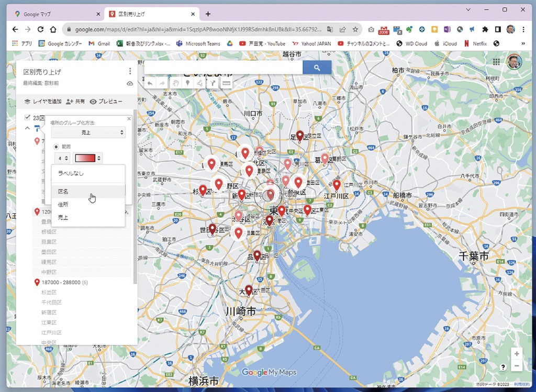Open a new Chrome tab
The width and height of the screenshot is (536, 392).
pos(208,14)
